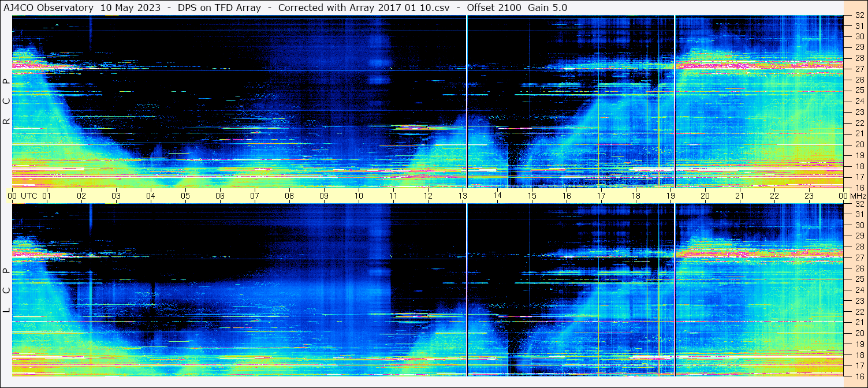Select the 07 hour mark on time axis

[254, 196]
